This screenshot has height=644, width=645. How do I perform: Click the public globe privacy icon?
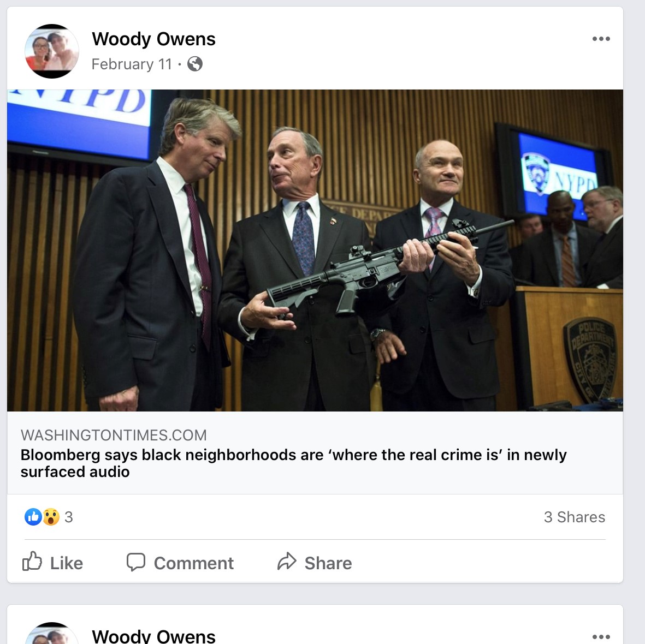coord(195,64)
